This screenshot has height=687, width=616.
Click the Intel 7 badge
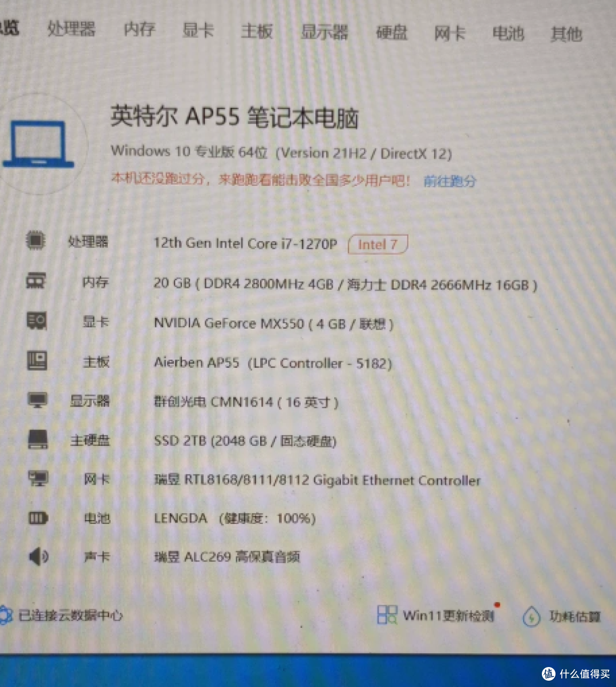378,245
